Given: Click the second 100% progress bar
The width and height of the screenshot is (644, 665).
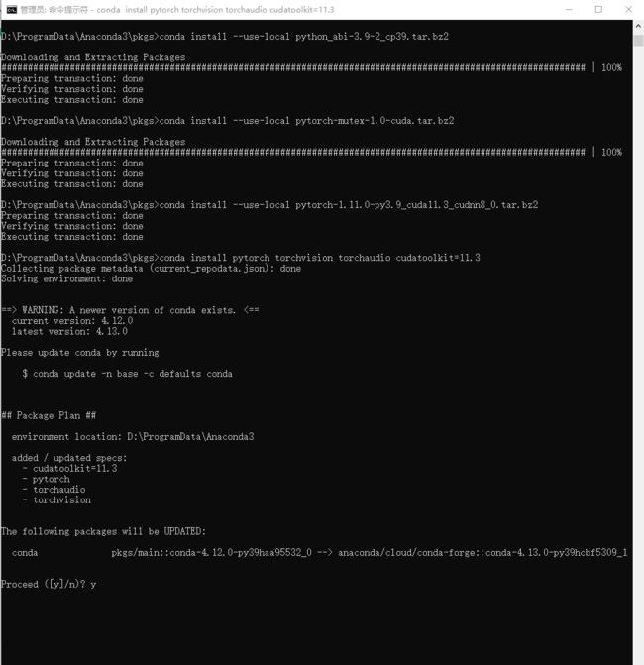Looking at the screenshot, I should pyautogui.click(x=311, y=153).
